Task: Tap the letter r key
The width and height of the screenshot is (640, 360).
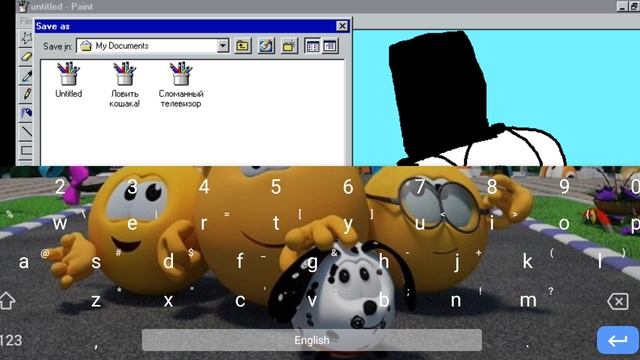Action: click(204, 224)
